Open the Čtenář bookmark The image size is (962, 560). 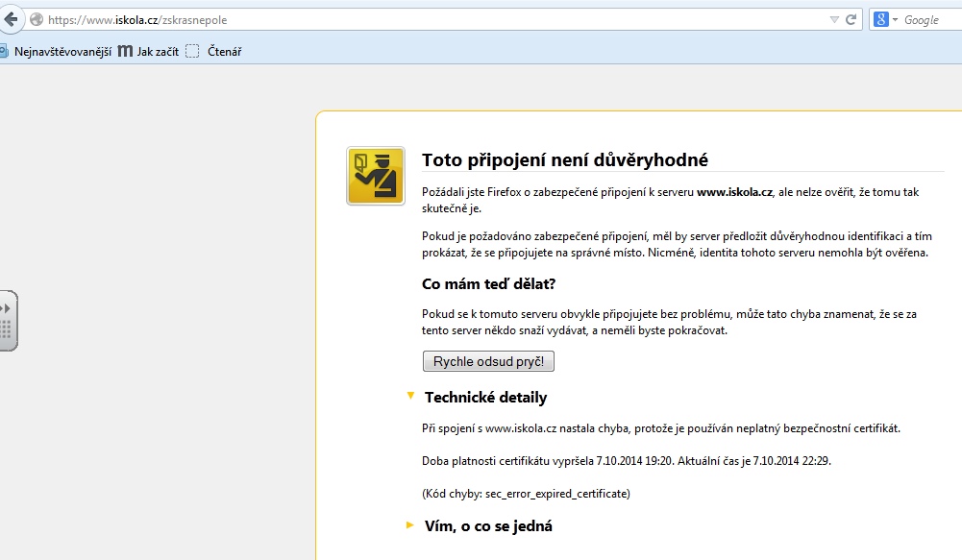[x=224, y=51]
